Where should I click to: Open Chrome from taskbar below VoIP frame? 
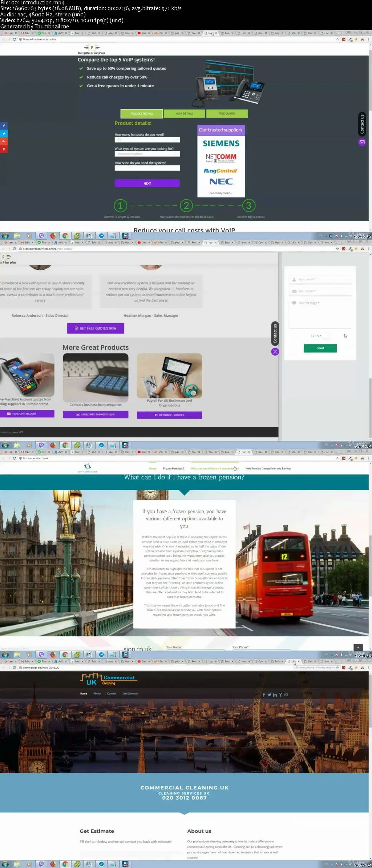point(65,236)
